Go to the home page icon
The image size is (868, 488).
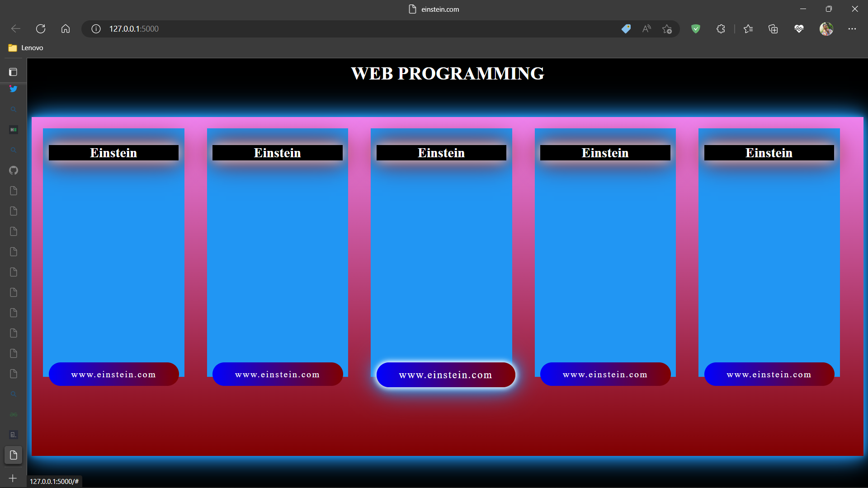pos(66,29)
